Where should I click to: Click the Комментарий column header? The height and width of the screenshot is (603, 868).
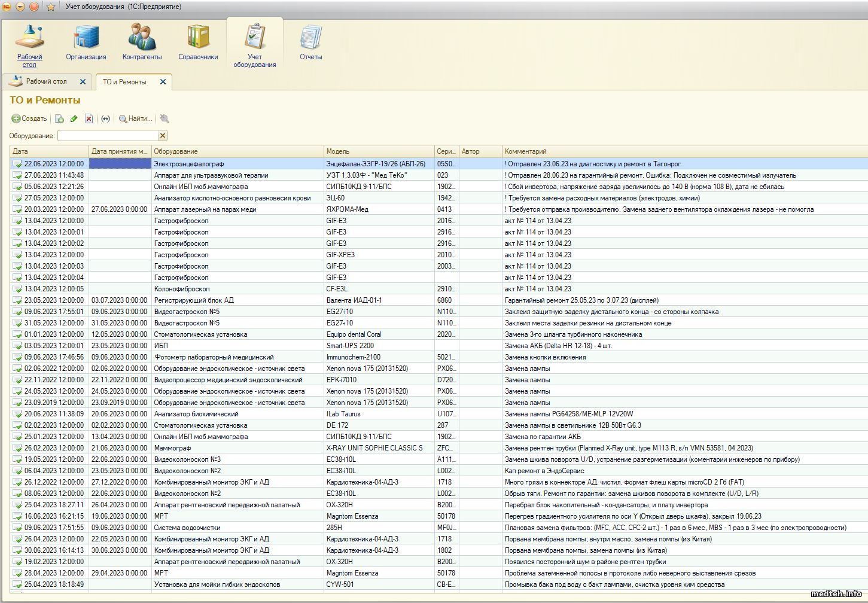click(x=682, y=151)
